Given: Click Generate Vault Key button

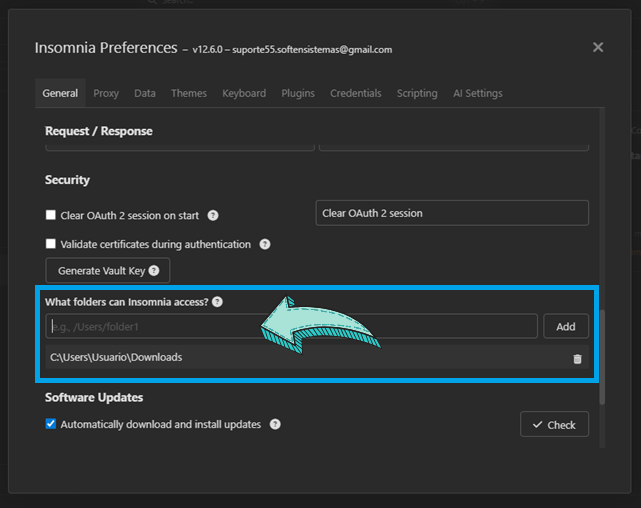Looking at the screenshot, I should 108,271.
